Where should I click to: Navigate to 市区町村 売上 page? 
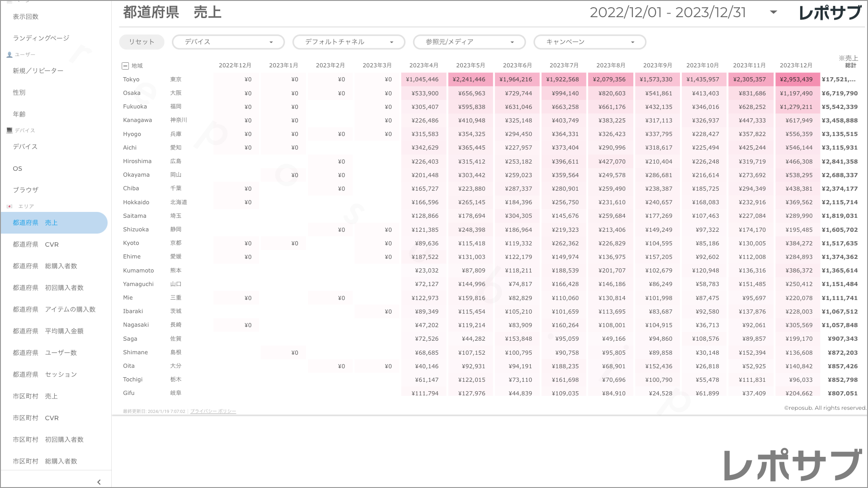[x=35, y=396]
